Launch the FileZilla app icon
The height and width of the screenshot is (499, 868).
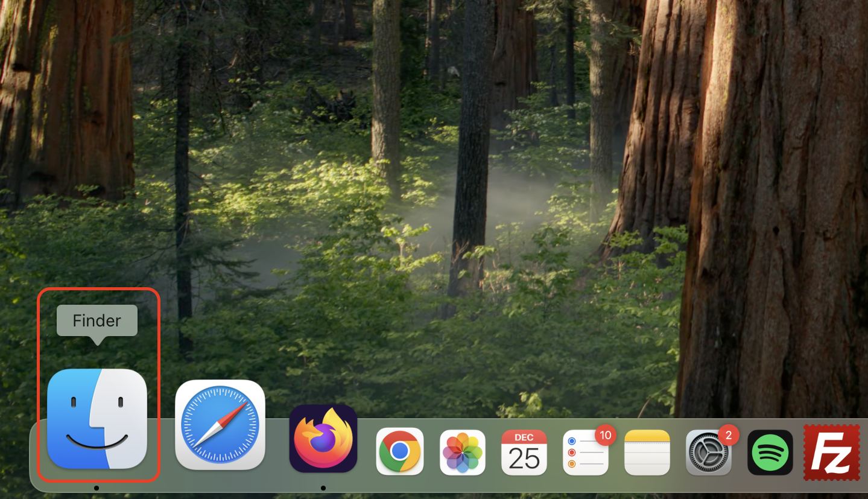tap(831, 452)
